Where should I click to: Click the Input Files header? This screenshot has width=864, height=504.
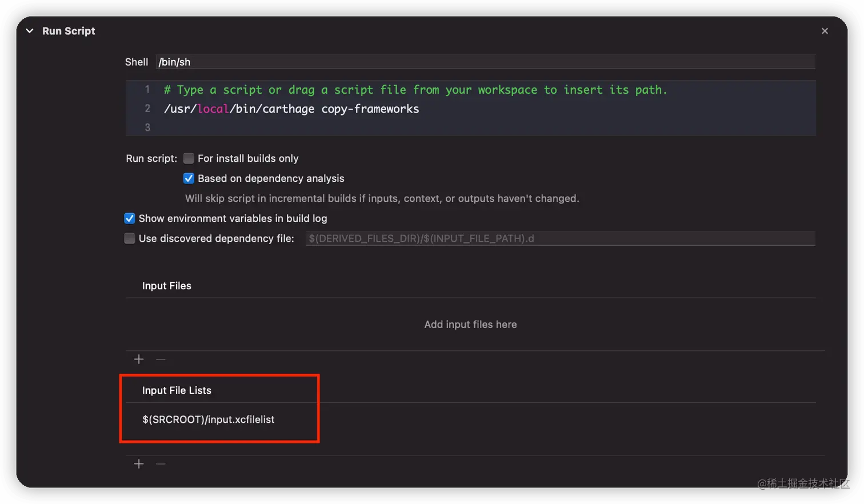167,286
